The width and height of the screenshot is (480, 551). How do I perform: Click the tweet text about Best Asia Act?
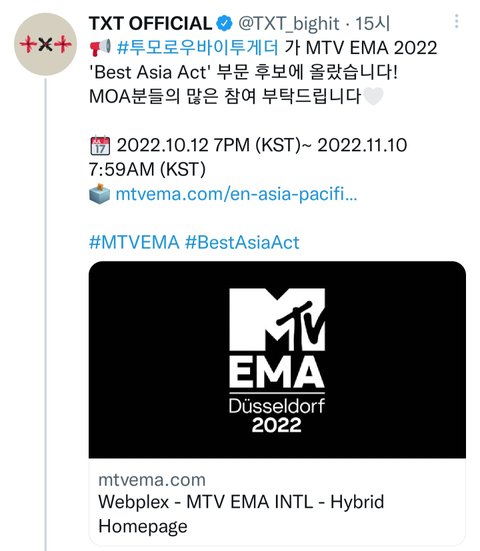(244, 72)
